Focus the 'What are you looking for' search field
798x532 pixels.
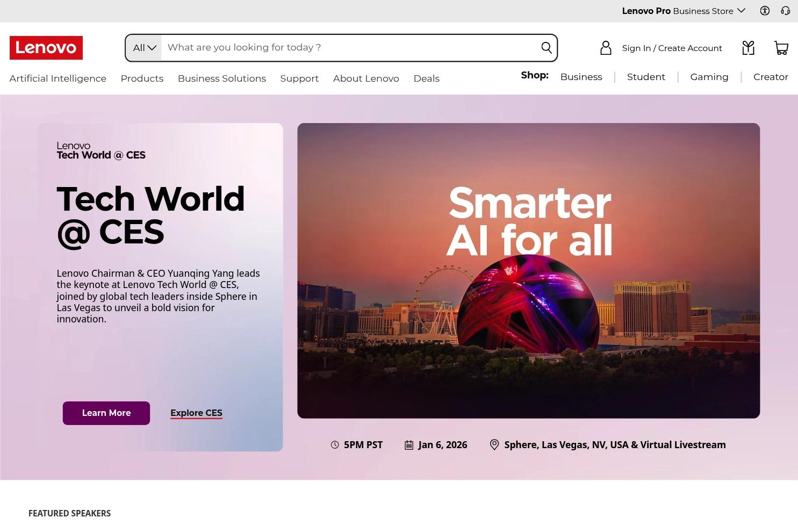tap(350, 48)
